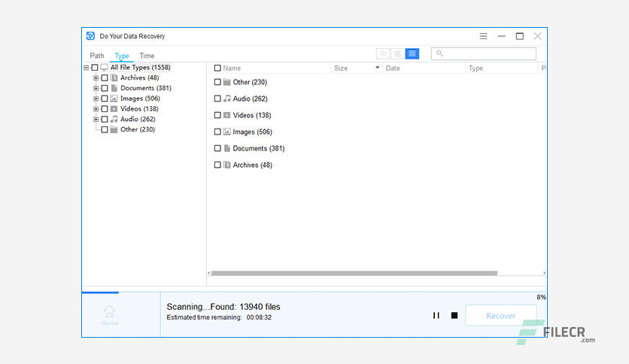The width and height of the screenshot is (629, 364).
Task: Click Images picture icon in tree
Action: [x=114, y=99]
